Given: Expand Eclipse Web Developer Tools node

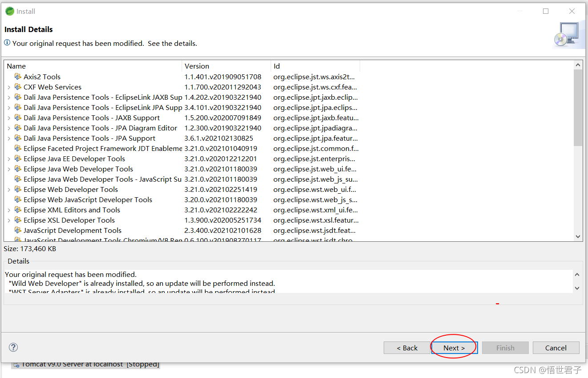Looking at the screenshot, I should 9,189.
